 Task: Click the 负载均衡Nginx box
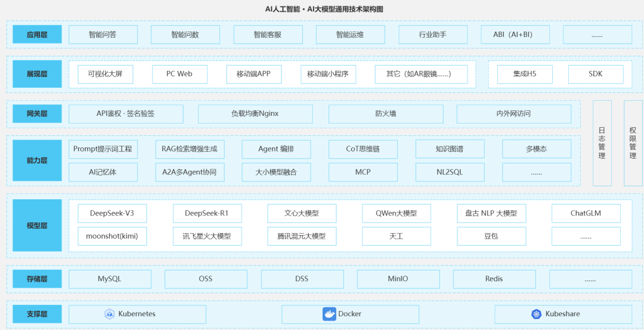[255, 114]
